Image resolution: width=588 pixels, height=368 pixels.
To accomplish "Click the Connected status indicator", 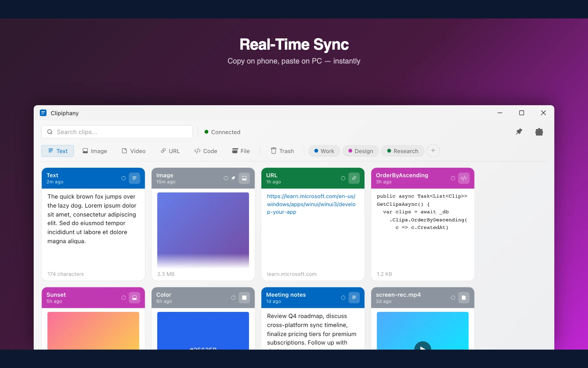I will [222, 132].
